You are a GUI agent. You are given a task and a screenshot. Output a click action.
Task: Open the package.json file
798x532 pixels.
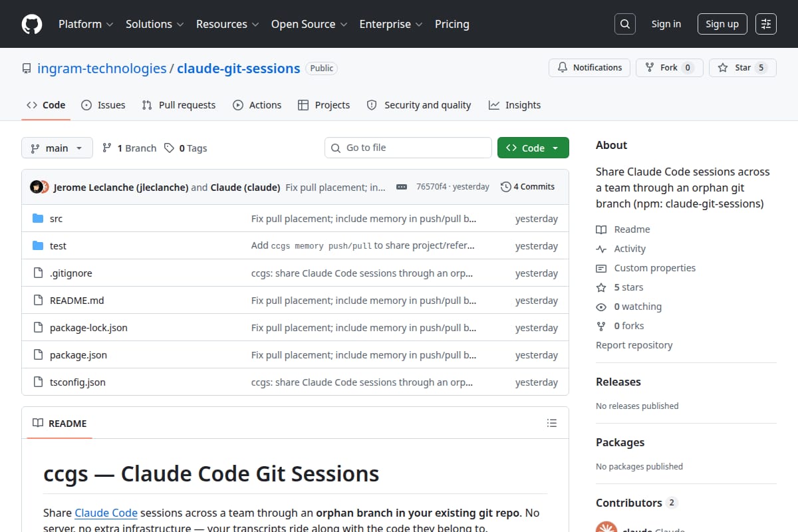click(x=78, y=355)
